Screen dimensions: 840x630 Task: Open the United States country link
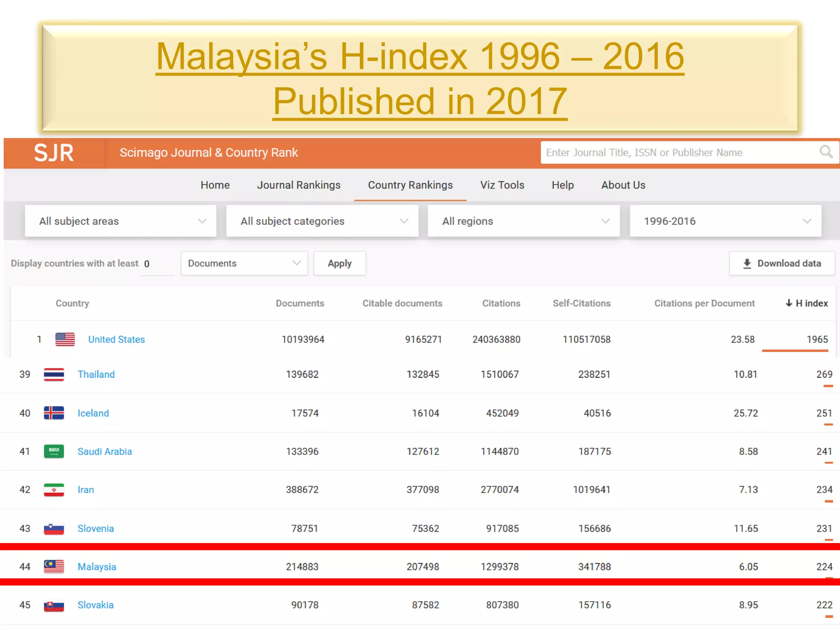point(116,340)
